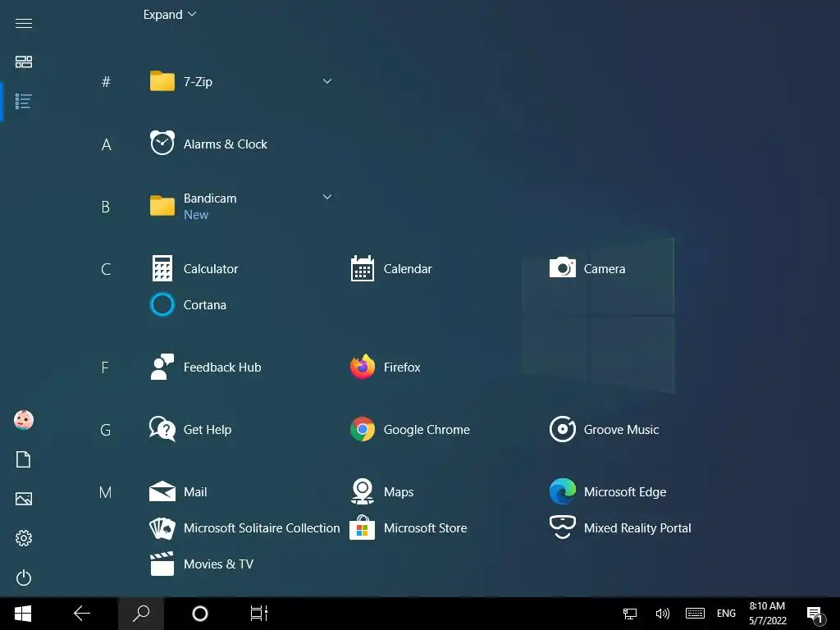Open the hamburger menu at top left

pos(24,23)
